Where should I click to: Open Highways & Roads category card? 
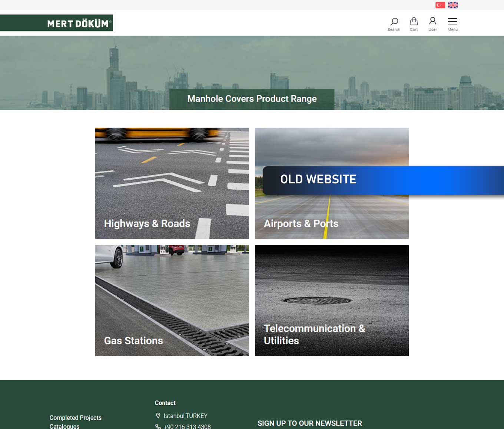click(x=172, y=183)
